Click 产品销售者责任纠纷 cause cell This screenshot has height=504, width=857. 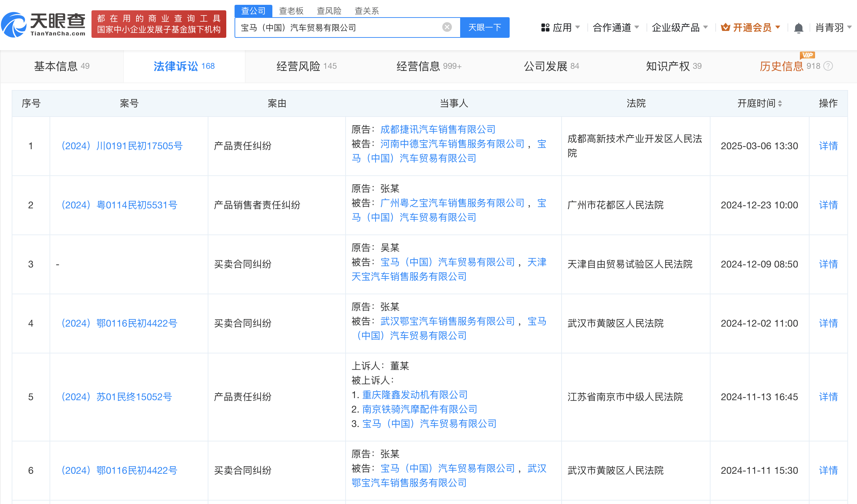(x=257, y=205)
